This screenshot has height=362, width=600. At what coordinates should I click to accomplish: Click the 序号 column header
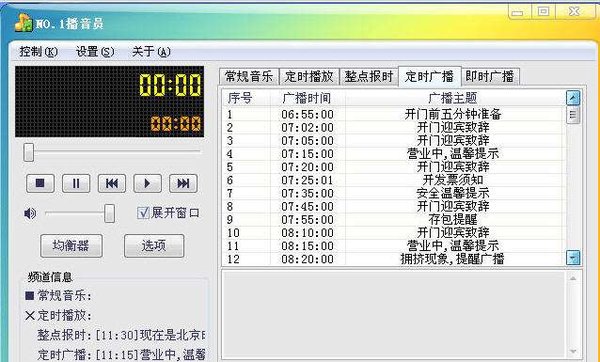tap(247, 98)
